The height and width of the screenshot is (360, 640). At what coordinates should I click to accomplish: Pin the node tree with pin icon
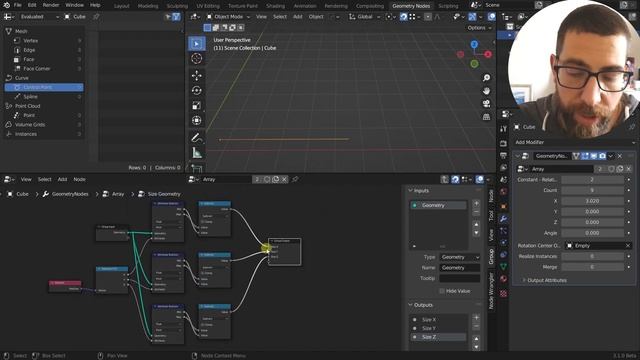pos(295,179)
